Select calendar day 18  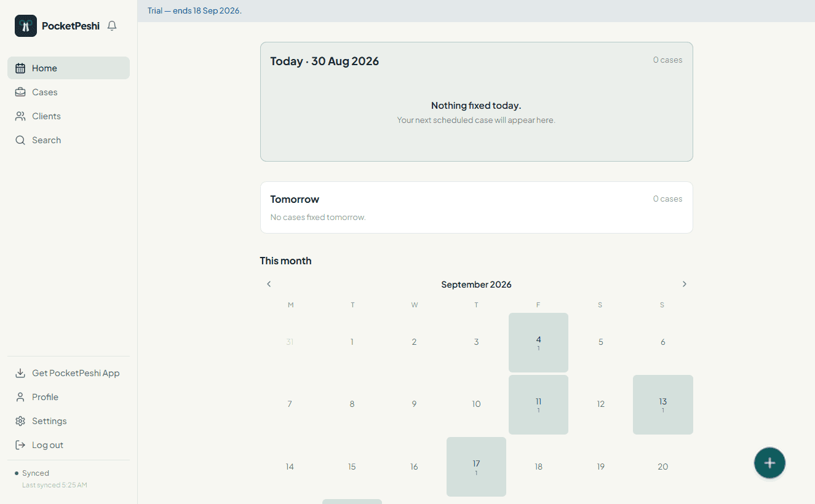(x=538, y=467)
